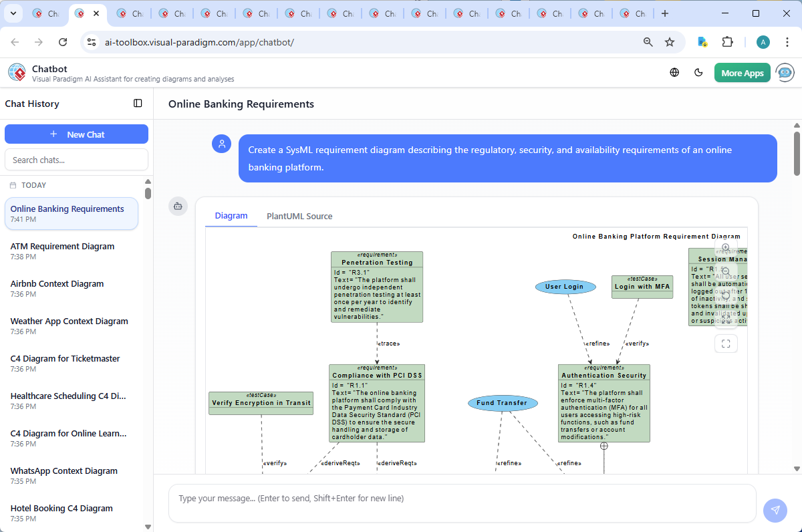Toggle dark mode with the moon icon
The width and height of the screenshot is (802, 532).
(698, 72)
